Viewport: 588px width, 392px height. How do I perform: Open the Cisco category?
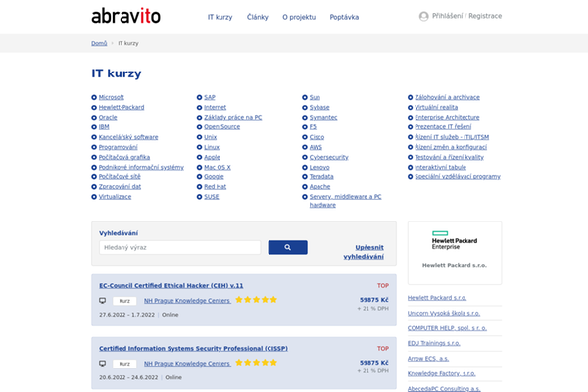pos(317,137)
